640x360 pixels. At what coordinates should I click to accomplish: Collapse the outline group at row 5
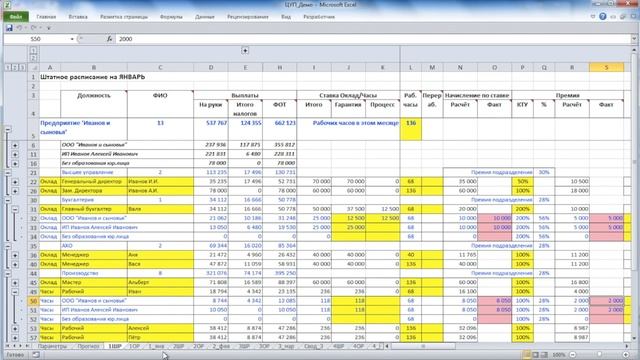(7, 129)
